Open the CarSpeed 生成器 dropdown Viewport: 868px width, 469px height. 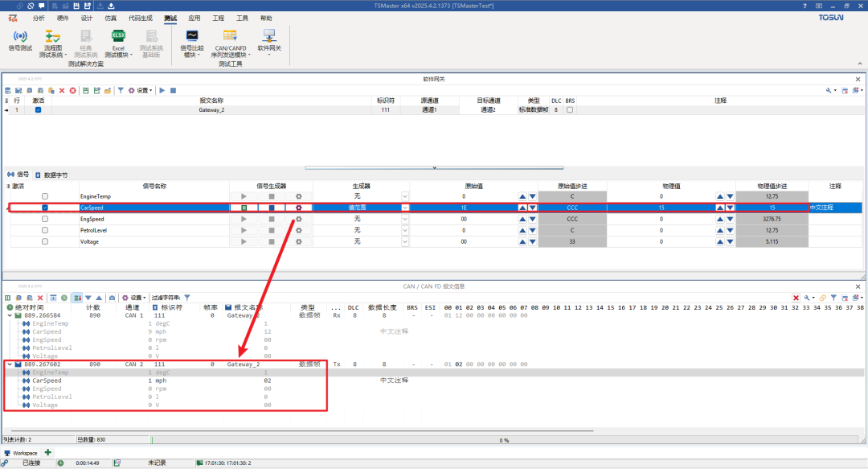tap(404, 208)
